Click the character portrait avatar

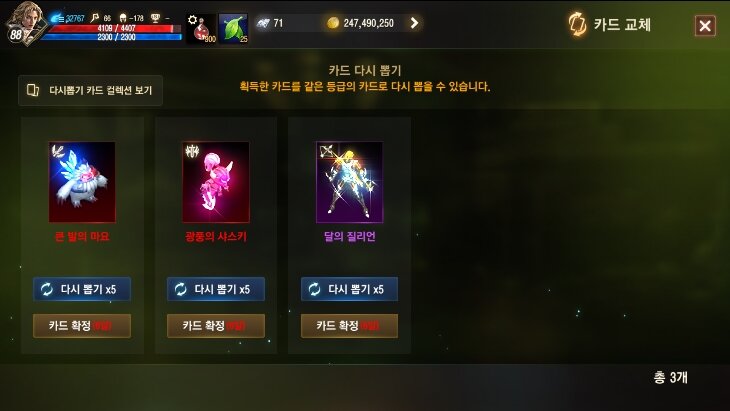24,23
